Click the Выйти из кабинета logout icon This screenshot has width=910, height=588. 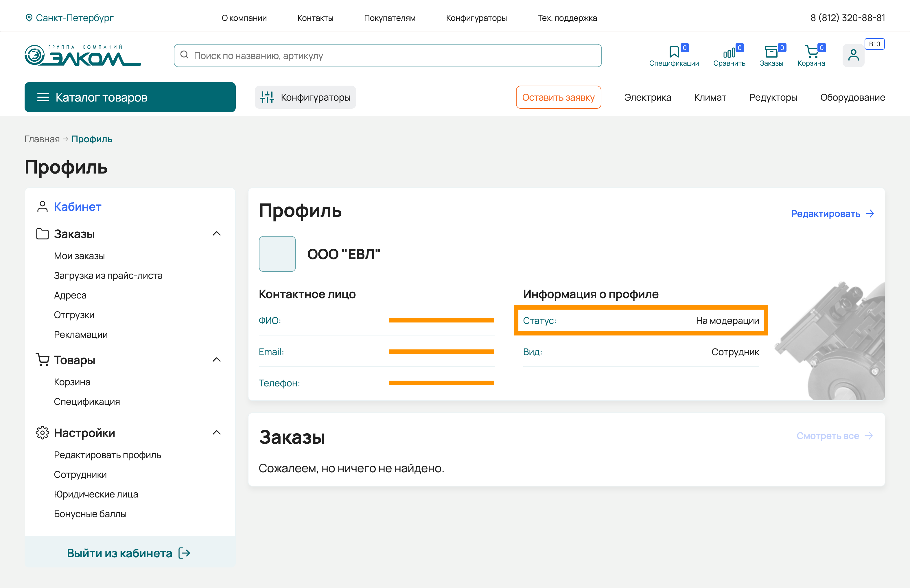pyautogui.click(x=185, y=553)
